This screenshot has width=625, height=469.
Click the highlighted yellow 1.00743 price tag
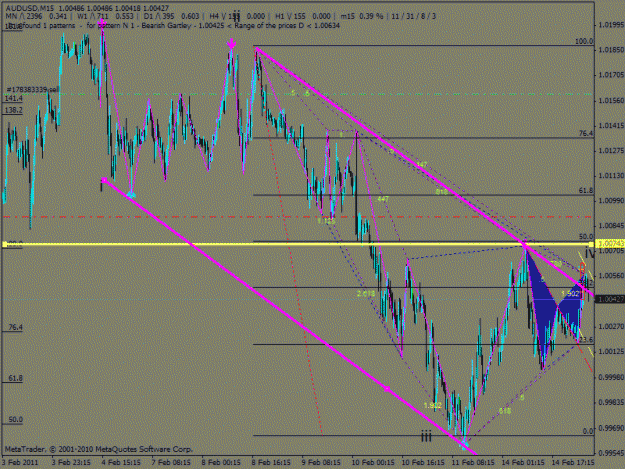[609, 243]
